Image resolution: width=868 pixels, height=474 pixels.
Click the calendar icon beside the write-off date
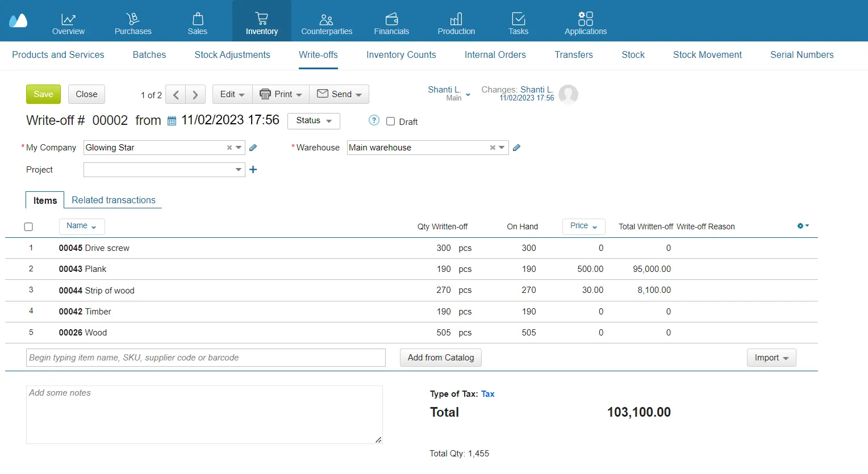(x=171, y=120)
